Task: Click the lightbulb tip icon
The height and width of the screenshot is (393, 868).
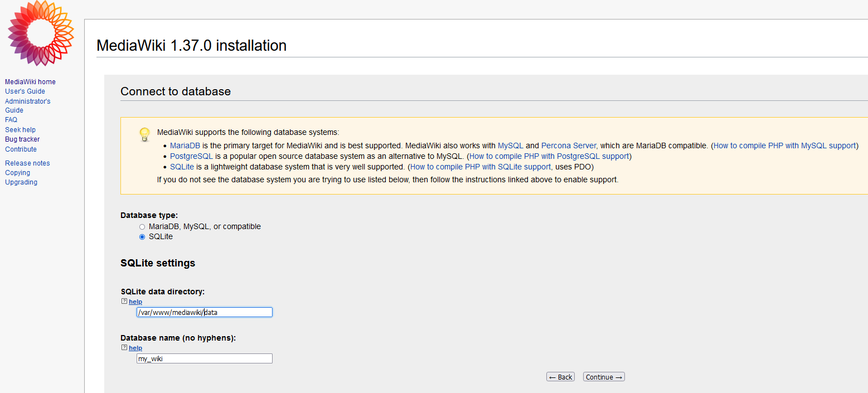Action: (144, 134)
